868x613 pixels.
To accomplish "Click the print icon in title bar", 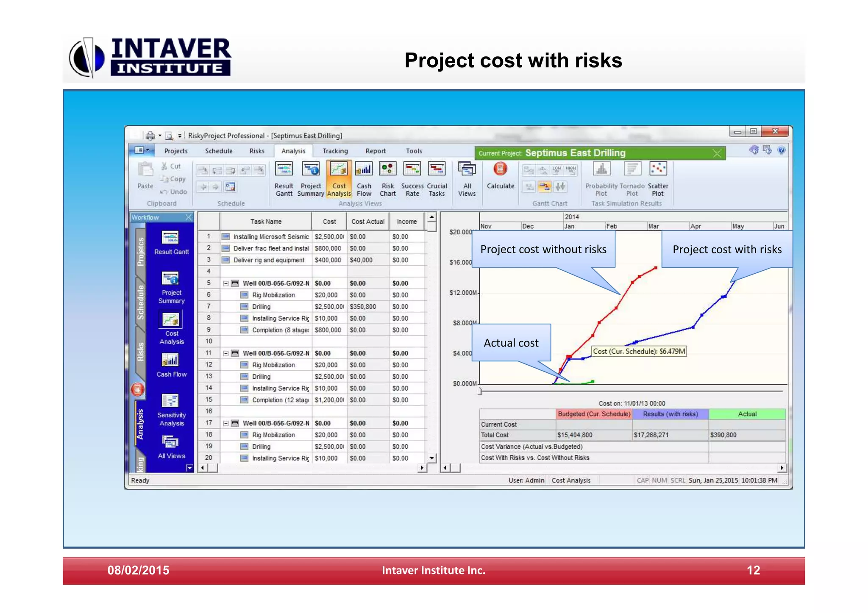I will [150, 136].
